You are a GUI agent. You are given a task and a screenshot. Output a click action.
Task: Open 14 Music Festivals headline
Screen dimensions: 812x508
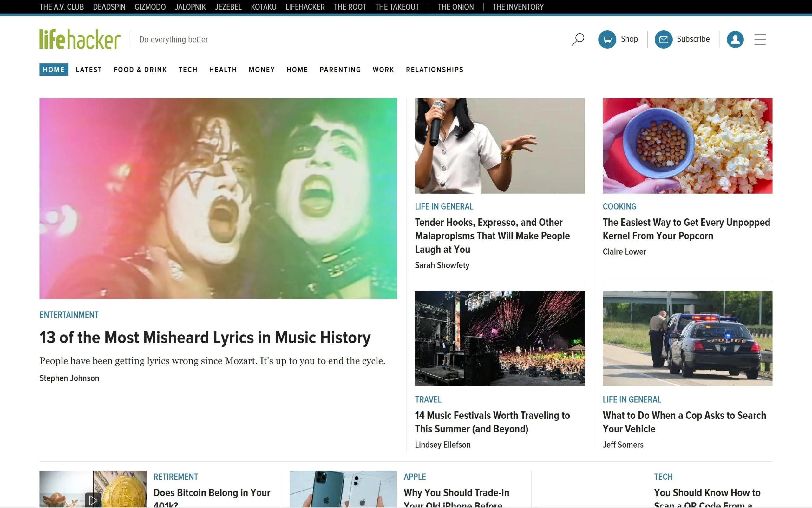(492, 422)
